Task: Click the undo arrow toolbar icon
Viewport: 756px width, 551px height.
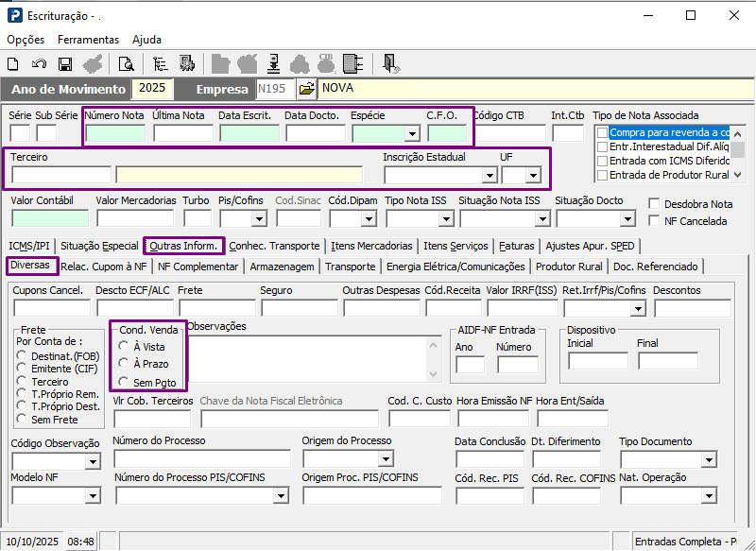Action: (x=39, y=64)
